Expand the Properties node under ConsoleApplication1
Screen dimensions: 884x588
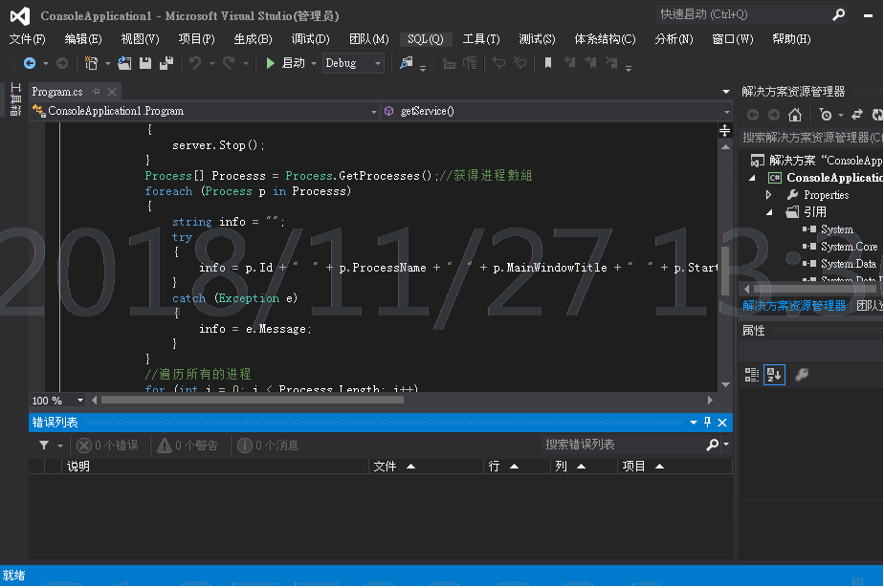[770, 192]
